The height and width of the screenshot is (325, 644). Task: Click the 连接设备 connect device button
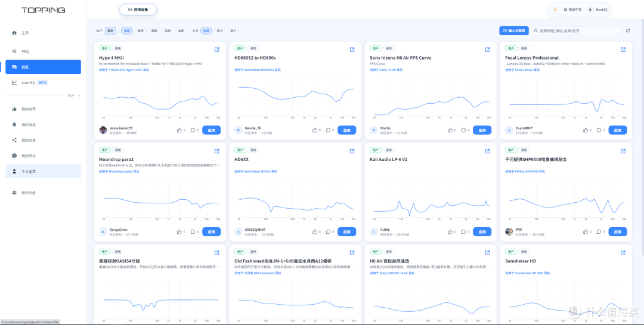(138, 10)
